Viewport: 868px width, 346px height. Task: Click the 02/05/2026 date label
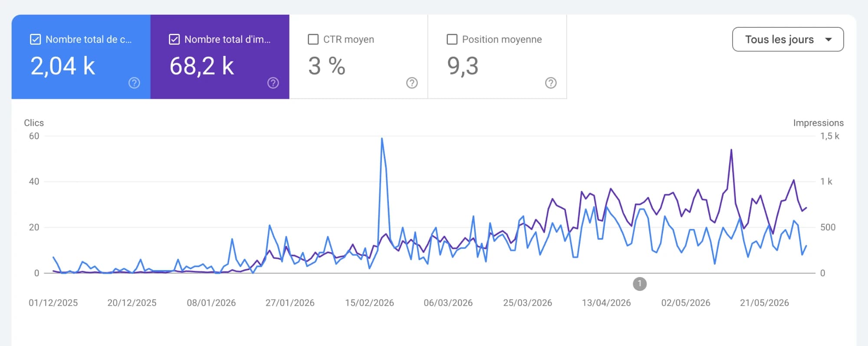pyautogui.click(x=686, y=303)
